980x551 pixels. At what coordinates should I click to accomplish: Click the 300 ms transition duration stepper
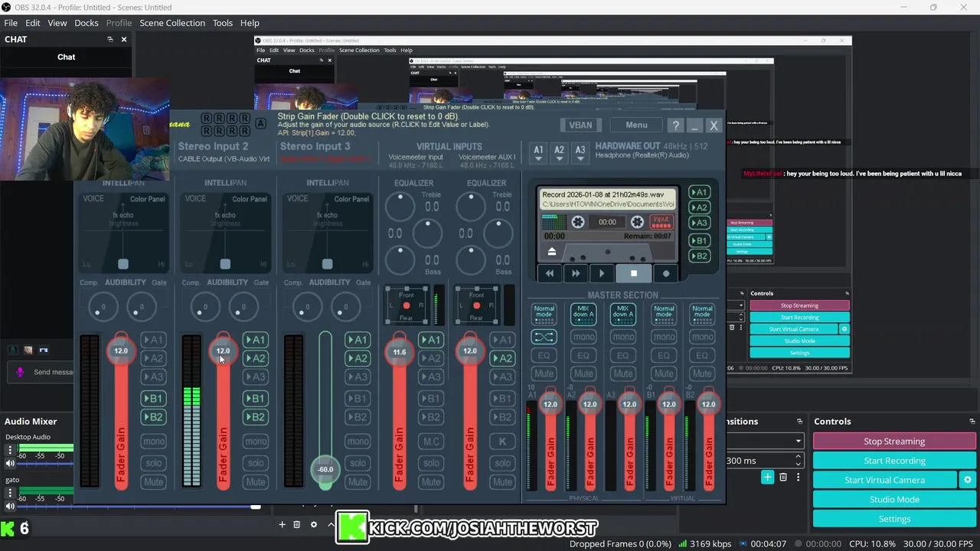click(x=798, y=460)
